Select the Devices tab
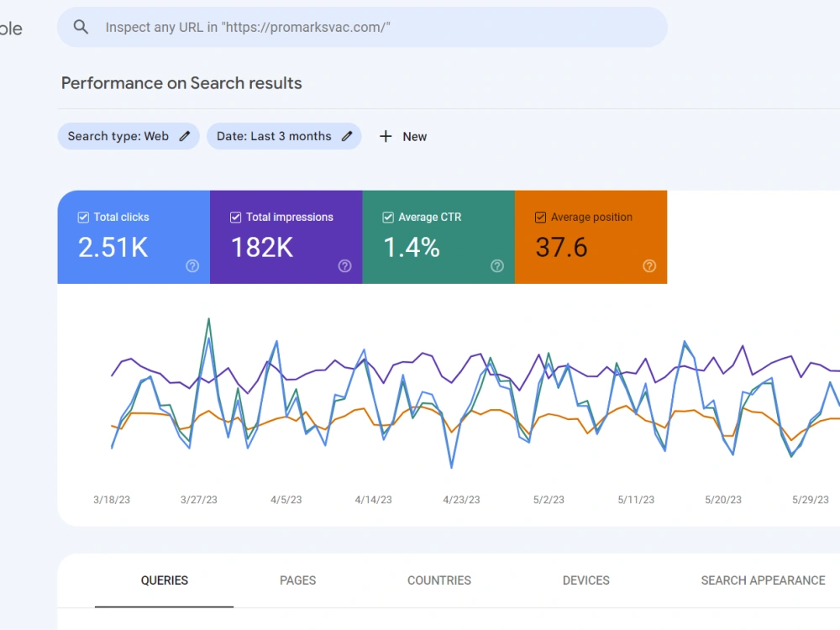 pos(586,580)
